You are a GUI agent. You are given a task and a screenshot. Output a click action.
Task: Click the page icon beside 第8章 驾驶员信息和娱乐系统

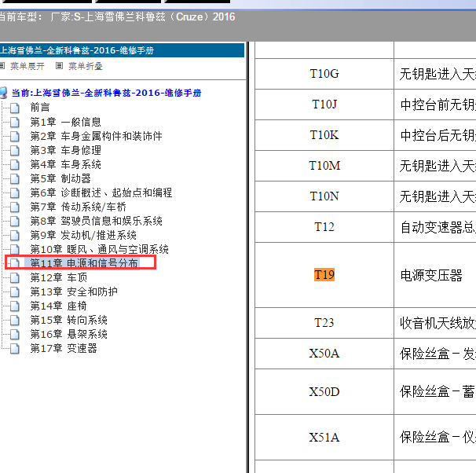pyautogui.click(x=15, y=221)
